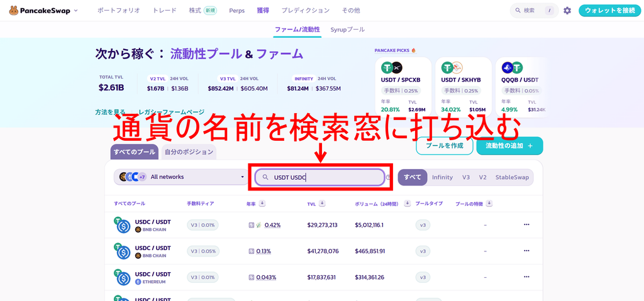Switch to Syrupプール tab
This screenshot has height=301, width=644.
tap(347, 30)
